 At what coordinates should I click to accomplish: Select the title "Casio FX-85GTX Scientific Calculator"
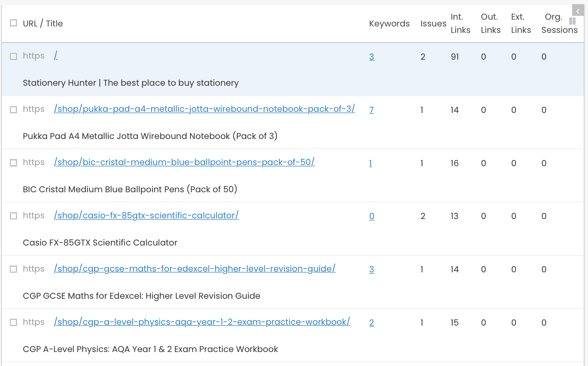click(100, 242)
